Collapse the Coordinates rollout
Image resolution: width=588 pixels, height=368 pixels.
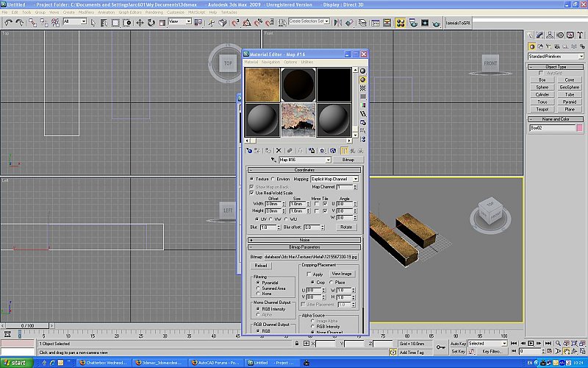point(304,170)
